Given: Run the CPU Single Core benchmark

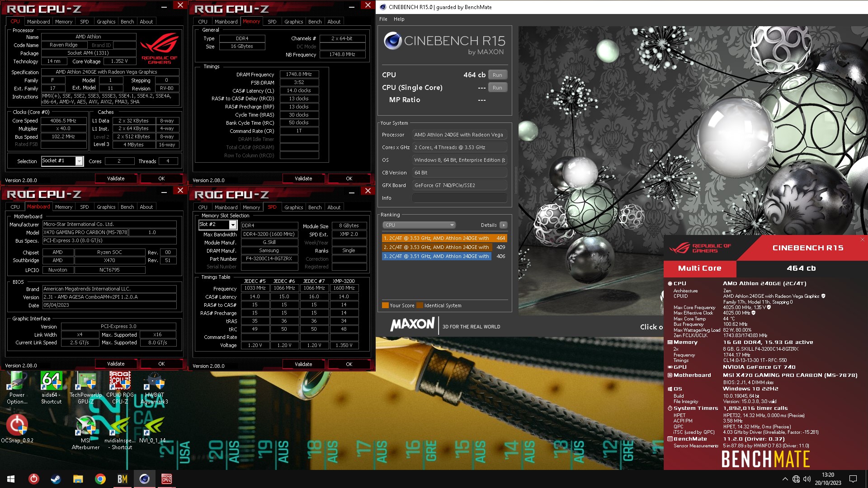Looking at the screenshot, I should (497, 88).
